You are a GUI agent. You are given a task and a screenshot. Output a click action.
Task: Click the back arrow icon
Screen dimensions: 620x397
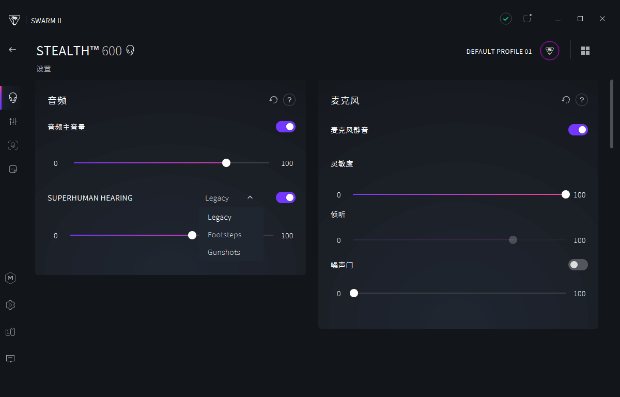pyautogui.click(x=13, y=49)
